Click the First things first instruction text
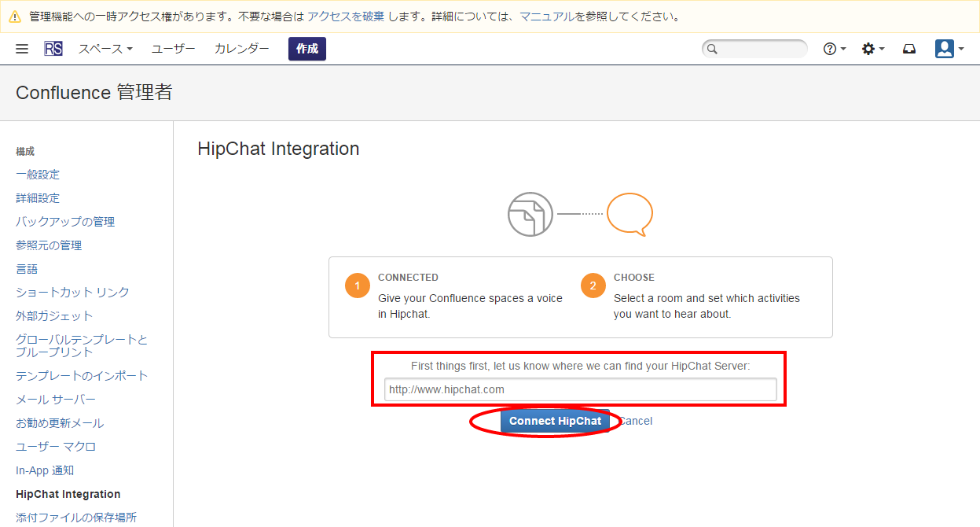This screenshot has width=980, height=527. coord(581,366)
